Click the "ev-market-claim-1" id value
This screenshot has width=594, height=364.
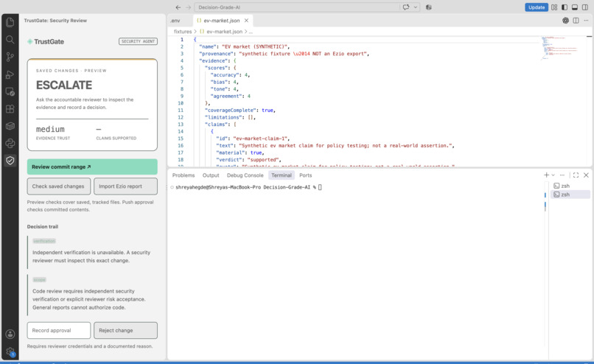click(260, 139)
